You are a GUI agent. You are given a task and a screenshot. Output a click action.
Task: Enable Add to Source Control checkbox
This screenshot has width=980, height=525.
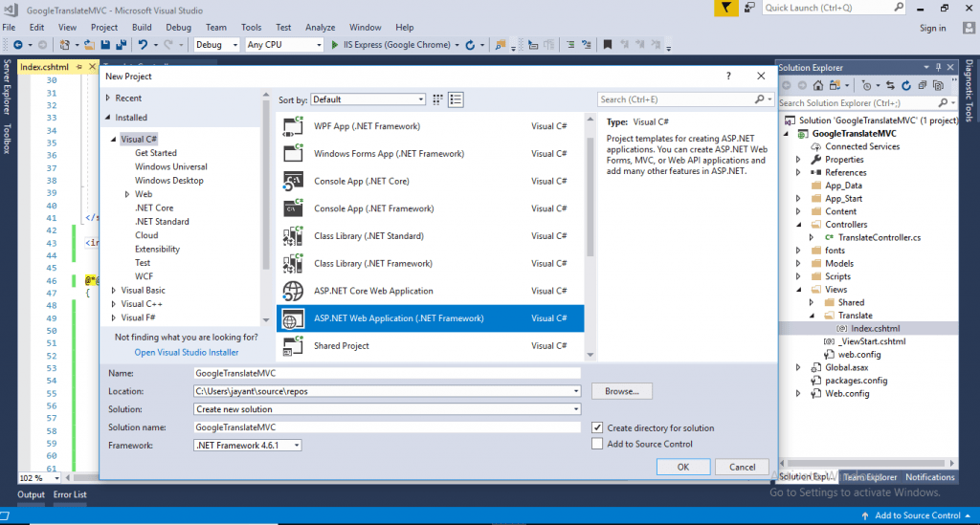pyautogui.click(x=597, y=444)
